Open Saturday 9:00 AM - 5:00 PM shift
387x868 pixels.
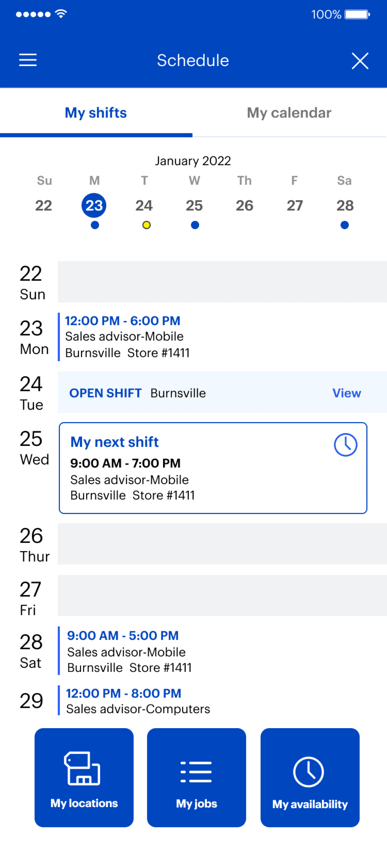click(x=222, y=651)
